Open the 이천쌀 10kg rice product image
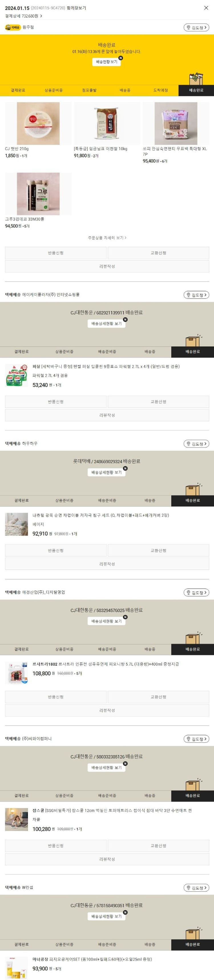The image size is (214, 980). point(107,124)
